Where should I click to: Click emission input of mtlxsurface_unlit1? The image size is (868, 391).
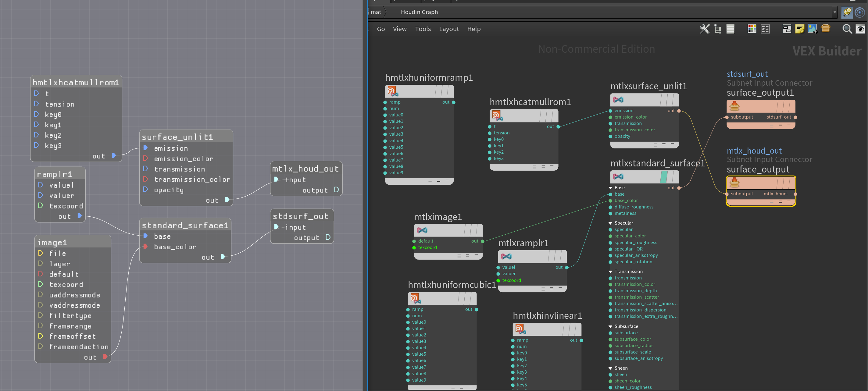pyautogui.click(x=610, y=111)
